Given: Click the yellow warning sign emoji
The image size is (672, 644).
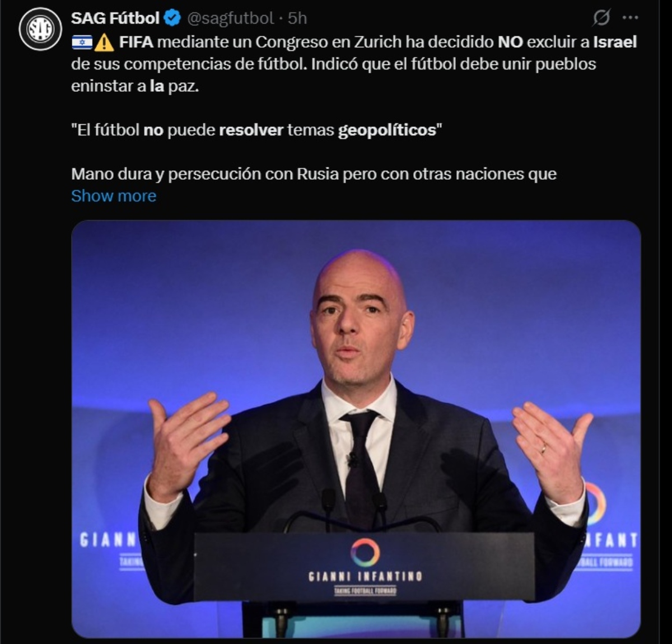Looking at the screenshot, I should coord(104,42).
